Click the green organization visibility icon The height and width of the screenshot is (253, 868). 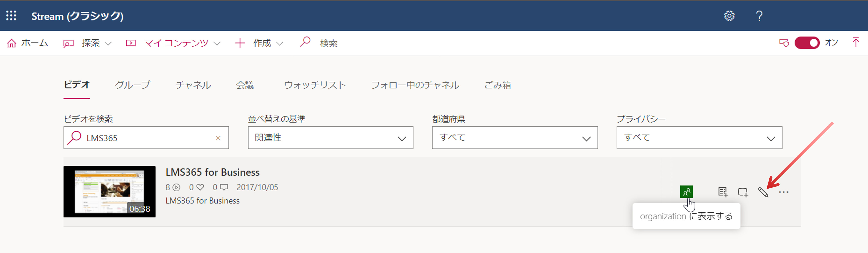[x=686, y=192]
